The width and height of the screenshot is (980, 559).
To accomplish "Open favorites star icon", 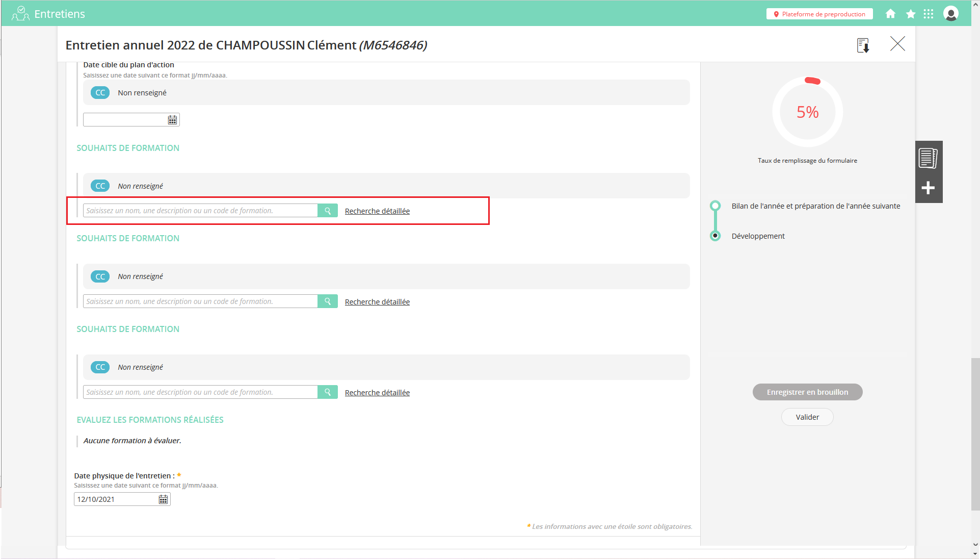I will (910, 14).
